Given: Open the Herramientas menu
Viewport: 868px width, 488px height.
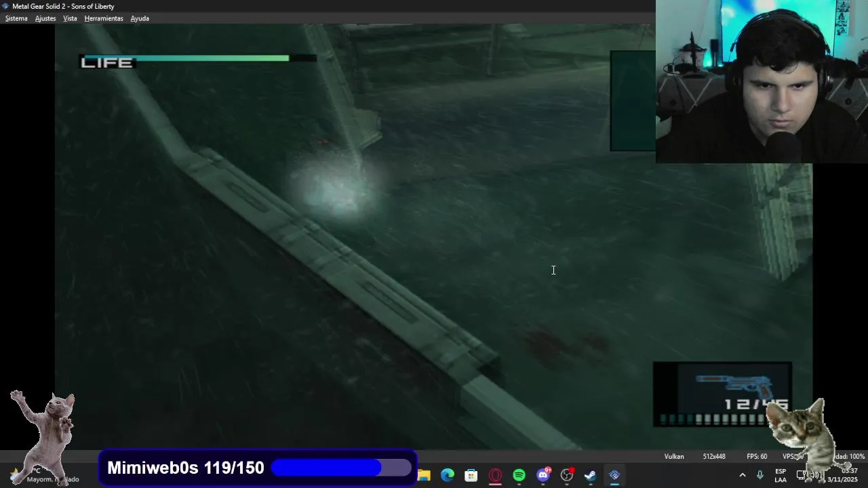Looking at the screenshot, I should (x=104, y=18).
